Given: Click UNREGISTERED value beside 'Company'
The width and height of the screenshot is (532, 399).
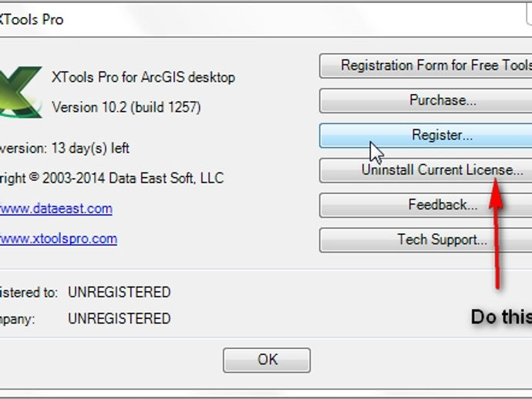Looking at the screenshot, I should [x=119, y=319].
